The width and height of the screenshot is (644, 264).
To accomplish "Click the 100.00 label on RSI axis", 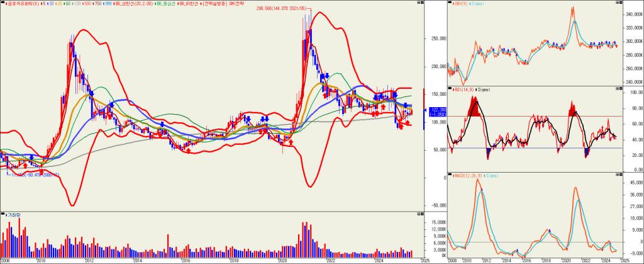I will [x=636, y=93].
